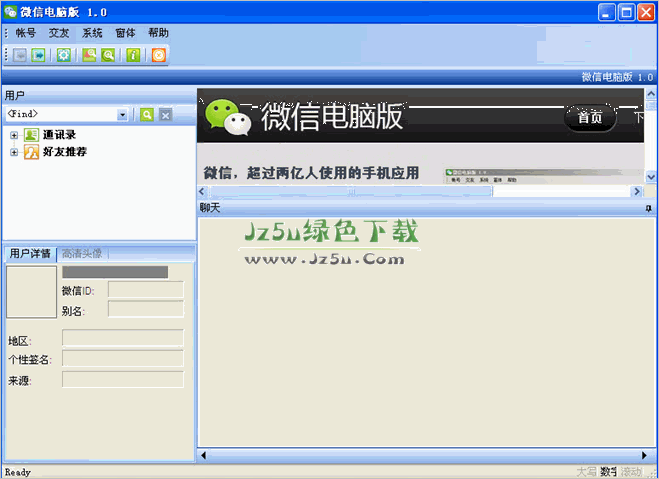Screen dimensions: 659x479
Task: Click the toolbar drag handle grip
Action: 6,55
